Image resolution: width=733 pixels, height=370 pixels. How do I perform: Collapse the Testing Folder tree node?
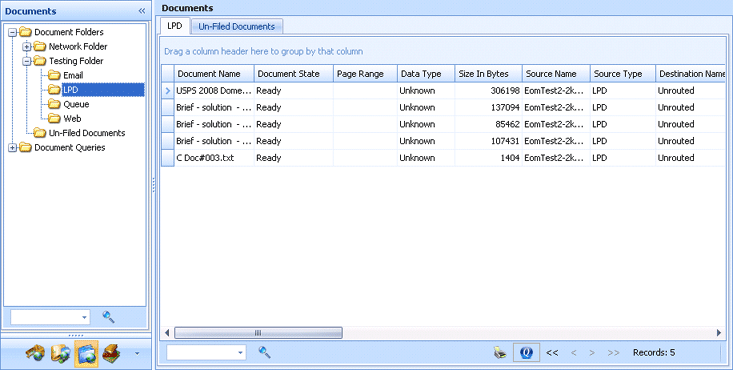(x=27, y=61)
